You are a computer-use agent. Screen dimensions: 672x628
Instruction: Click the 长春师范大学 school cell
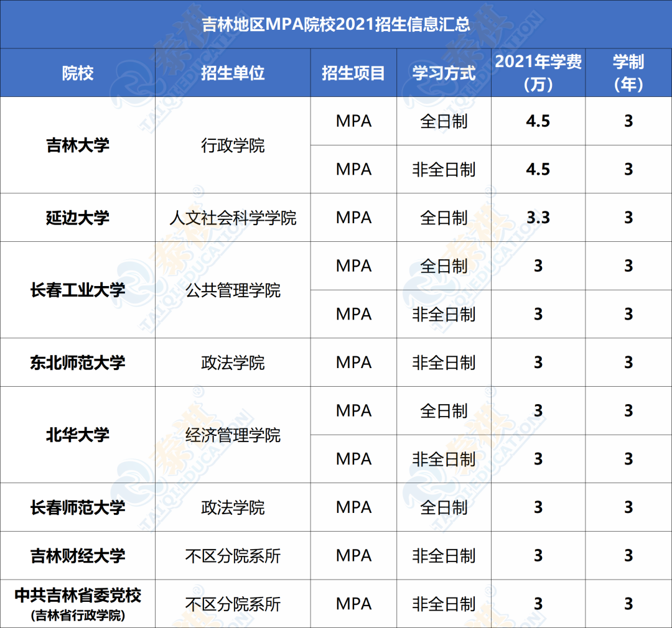tap(78, 507)
